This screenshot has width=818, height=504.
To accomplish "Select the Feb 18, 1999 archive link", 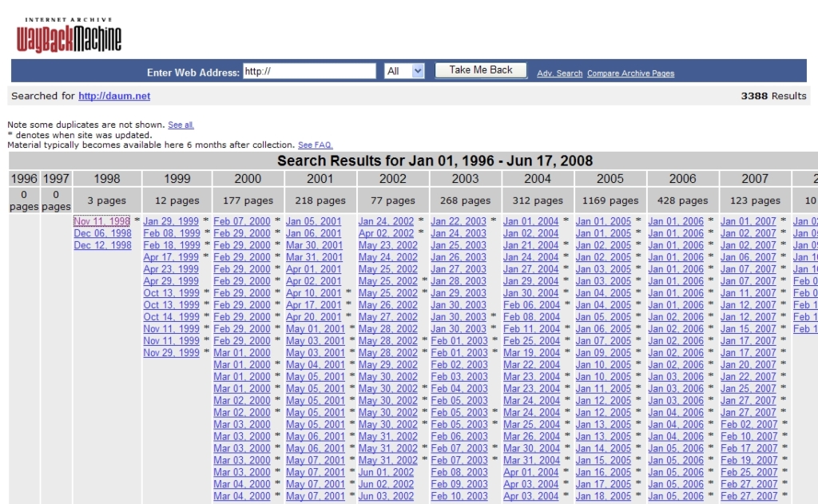I will point(171,245).
